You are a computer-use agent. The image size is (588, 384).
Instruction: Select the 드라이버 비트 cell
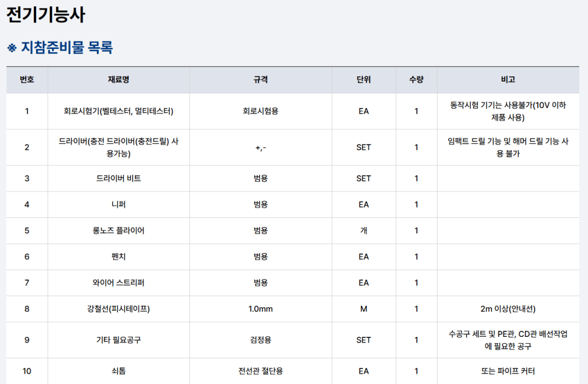[118, 178]
